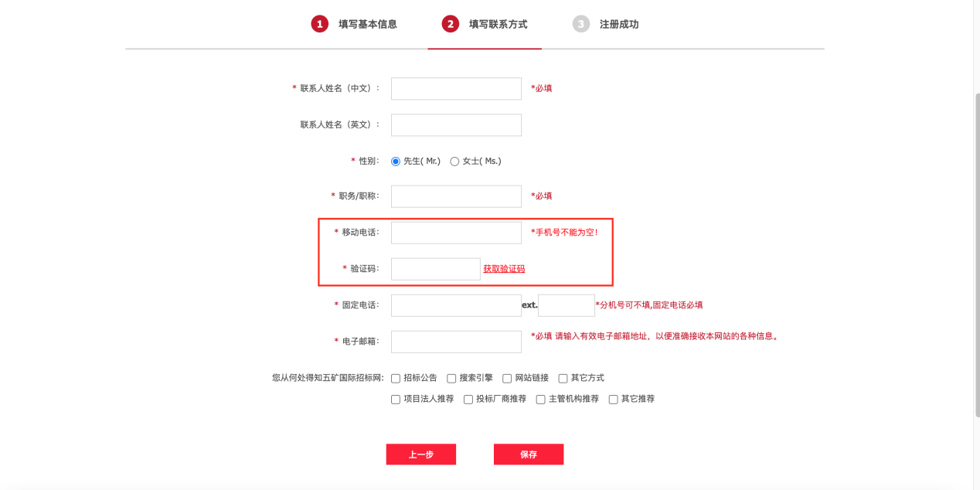Click the 保存 button
980x490 pixels.
click(529, 454)
